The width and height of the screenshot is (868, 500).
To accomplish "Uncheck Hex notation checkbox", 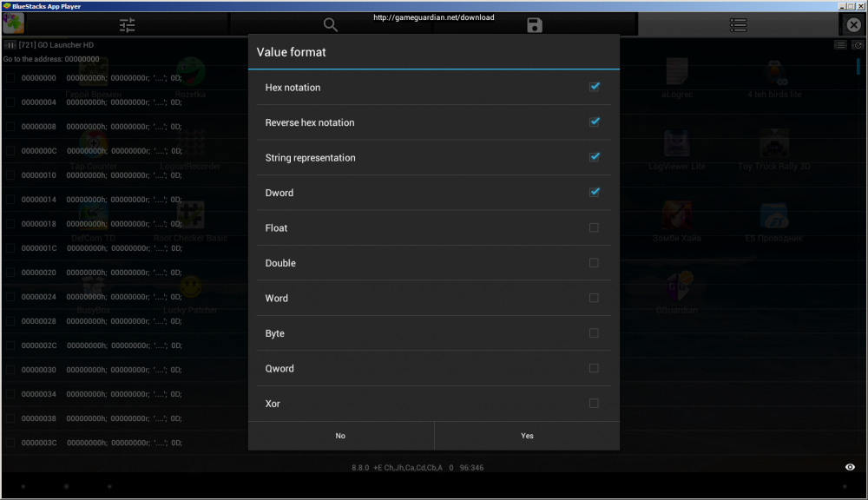I will tap(595, 87).
